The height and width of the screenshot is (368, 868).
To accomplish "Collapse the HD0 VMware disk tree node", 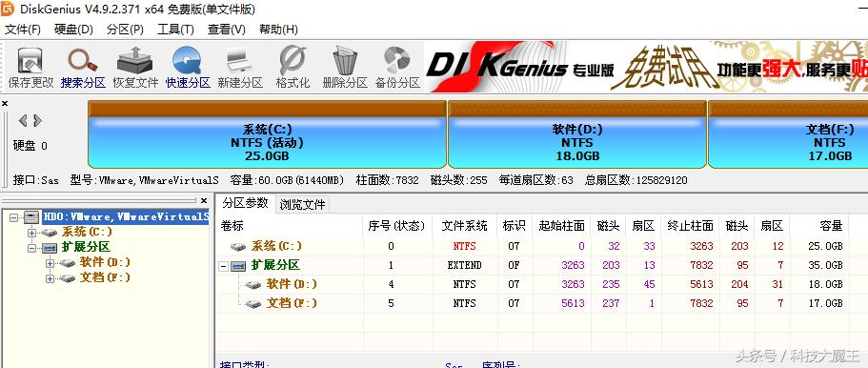I will 14,216.
